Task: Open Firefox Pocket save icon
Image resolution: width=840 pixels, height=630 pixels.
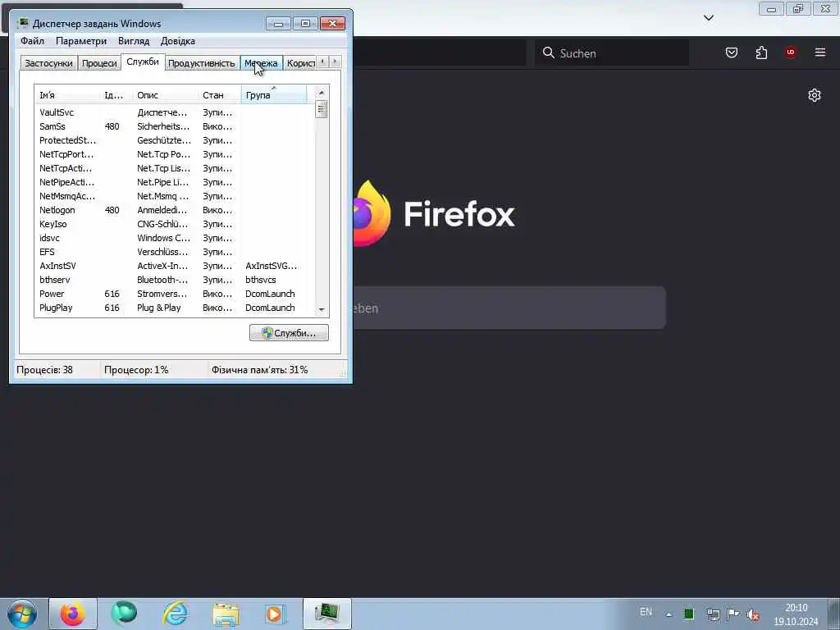Action: pos(731,52)
